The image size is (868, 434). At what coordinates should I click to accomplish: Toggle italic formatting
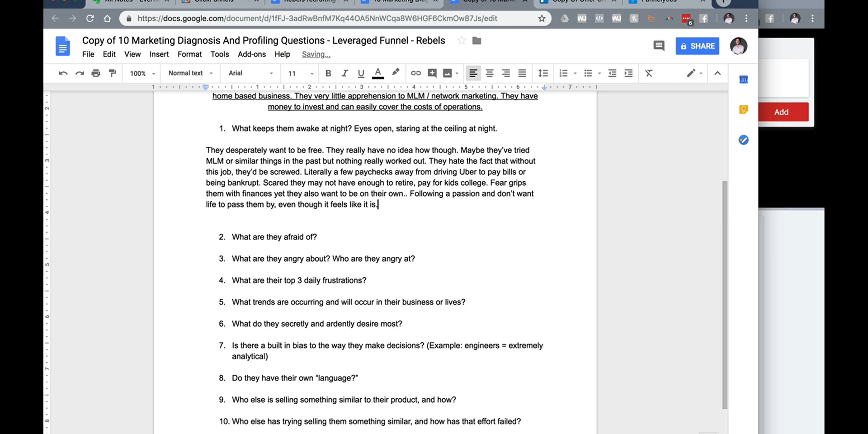point(344,73)
